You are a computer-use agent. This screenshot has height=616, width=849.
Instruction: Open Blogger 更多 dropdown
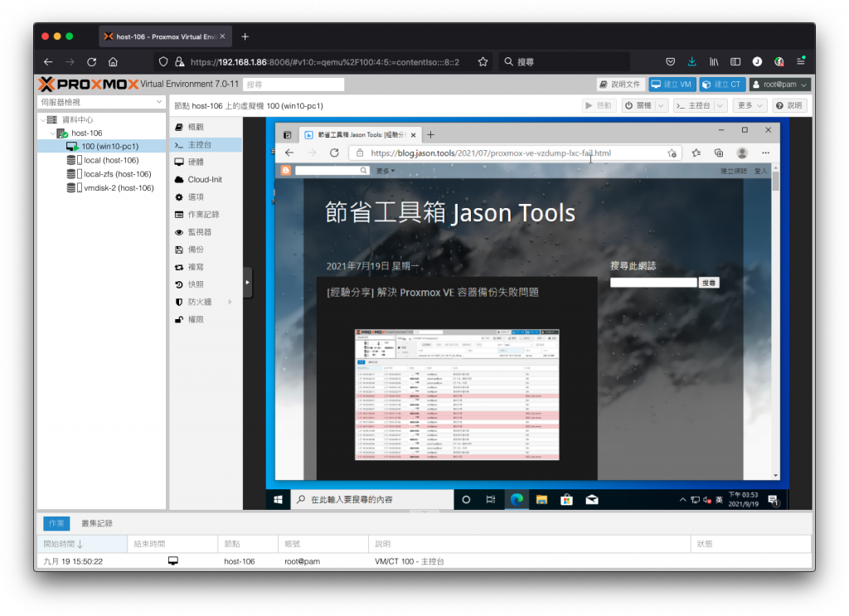coord(386,171)
